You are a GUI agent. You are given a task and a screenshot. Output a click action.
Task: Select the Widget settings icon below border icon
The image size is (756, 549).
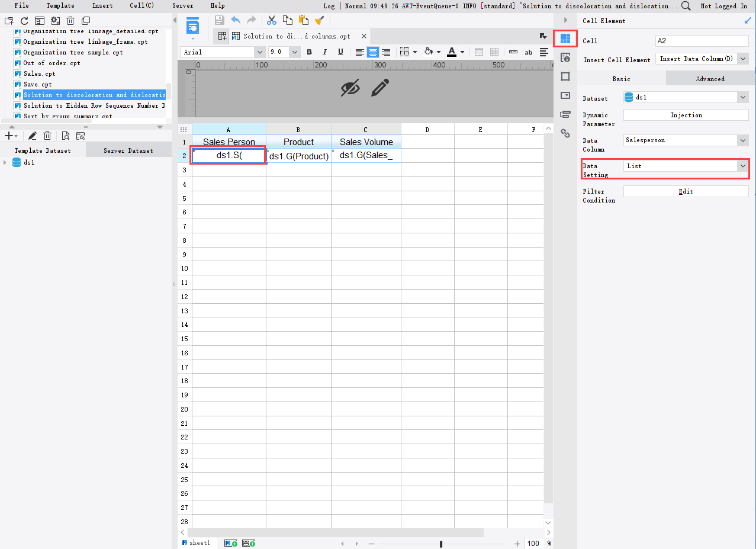pyautogui.click(x=565, y=95)
